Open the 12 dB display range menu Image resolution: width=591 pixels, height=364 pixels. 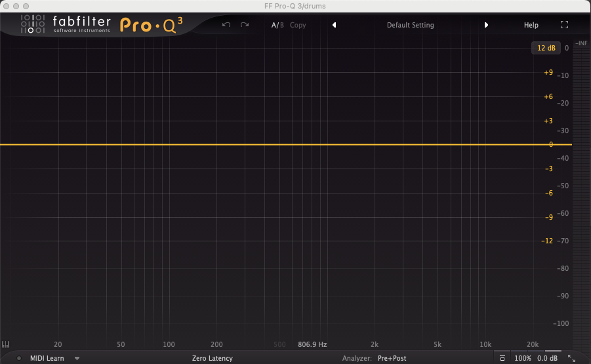(x=546, y=48)
